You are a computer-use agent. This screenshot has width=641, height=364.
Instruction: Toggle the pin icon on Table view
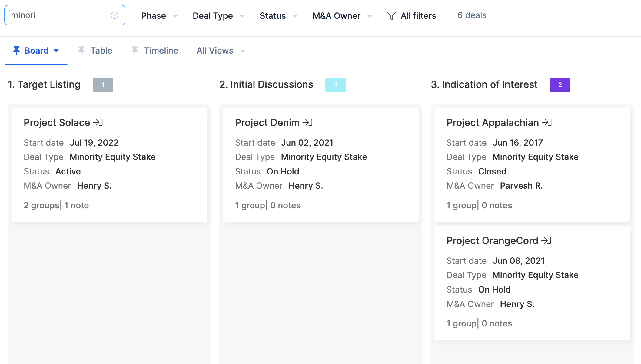pos(81,50)
